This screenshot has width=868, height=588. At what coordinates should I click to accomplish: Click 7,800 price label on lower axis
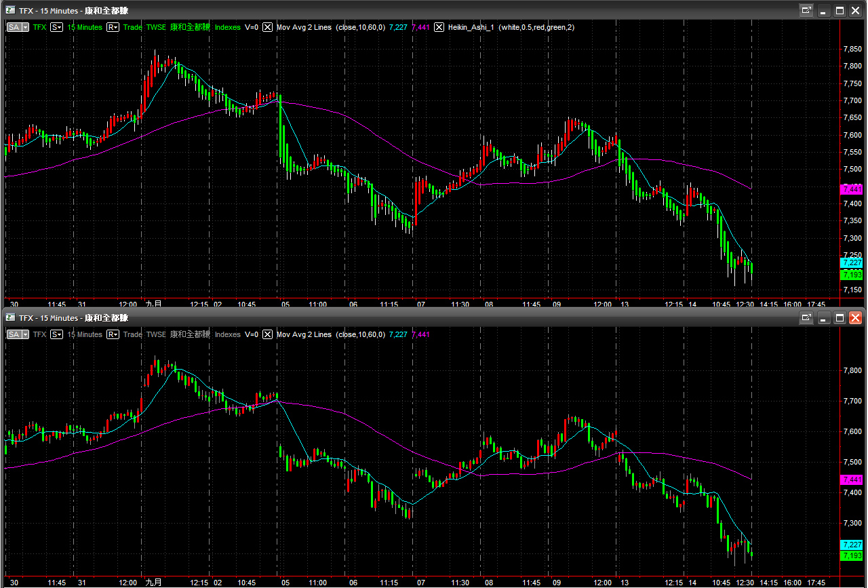click(x=852, y=370)
